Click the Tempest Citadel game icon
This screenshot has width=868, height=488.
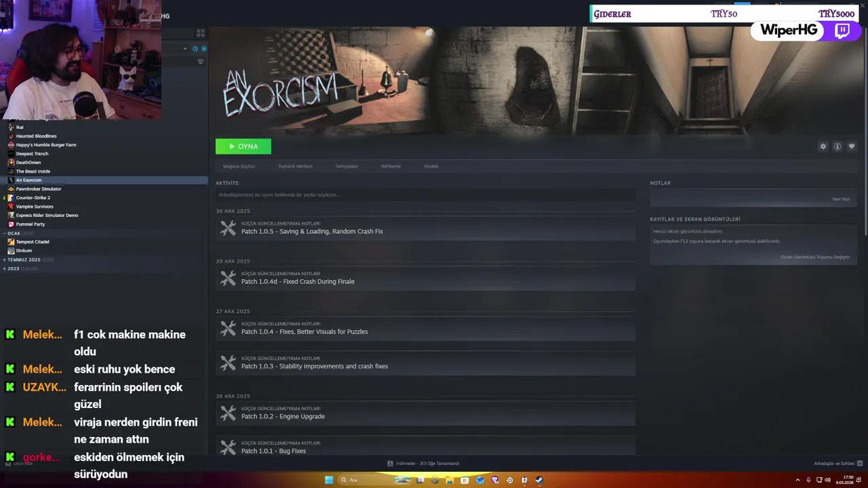click(11, 241)
